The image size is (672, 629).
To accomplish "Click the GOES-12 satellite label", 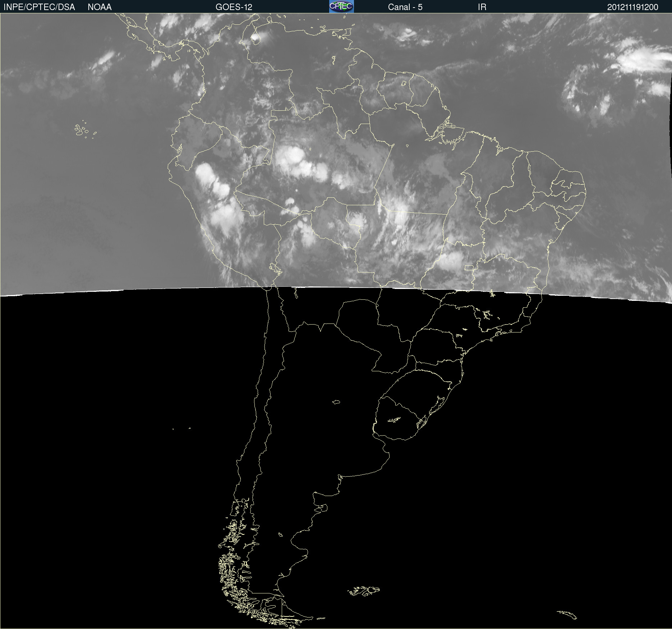I will 234,7.
